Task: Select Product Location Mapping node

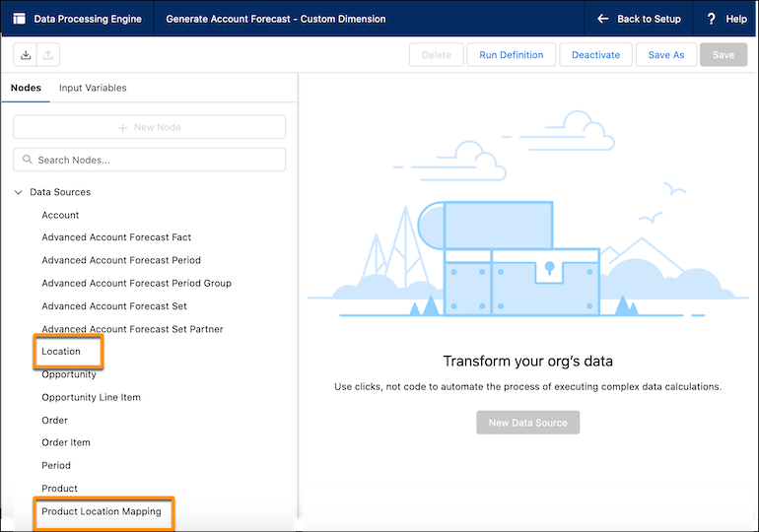Action: pos(102,511)
